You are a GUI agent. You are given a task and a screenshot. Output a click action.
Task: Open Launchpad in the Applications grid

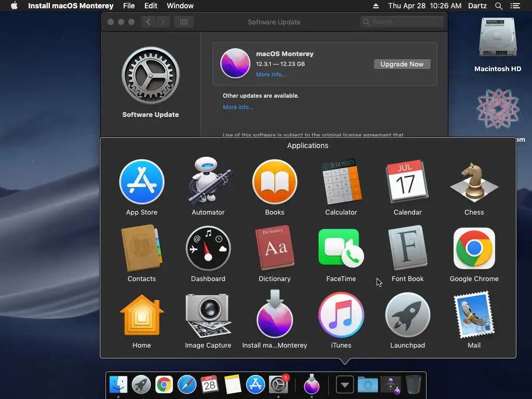[407, 315]
